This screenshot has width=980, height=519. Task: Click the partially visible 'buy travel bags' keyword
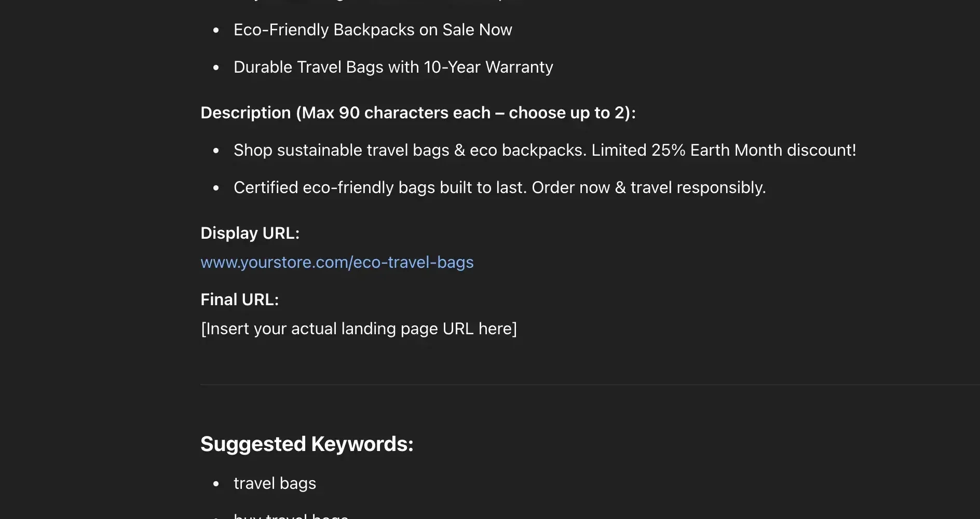[291, 515]
